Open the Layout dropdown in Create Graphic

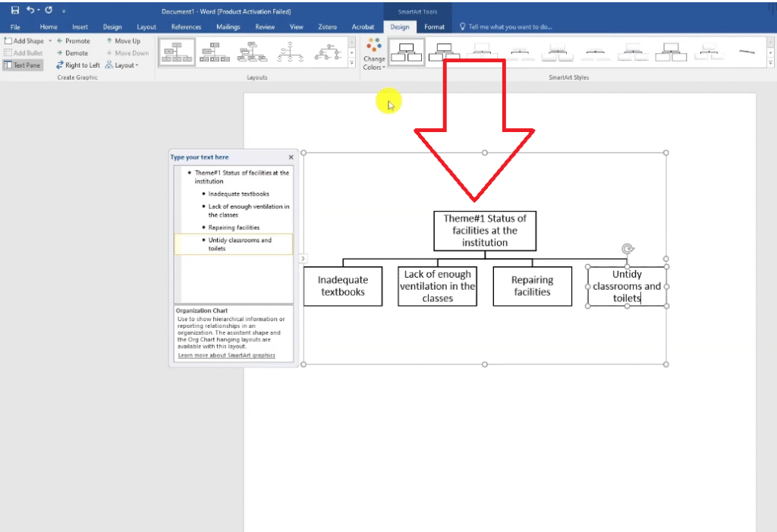(121, 65)
